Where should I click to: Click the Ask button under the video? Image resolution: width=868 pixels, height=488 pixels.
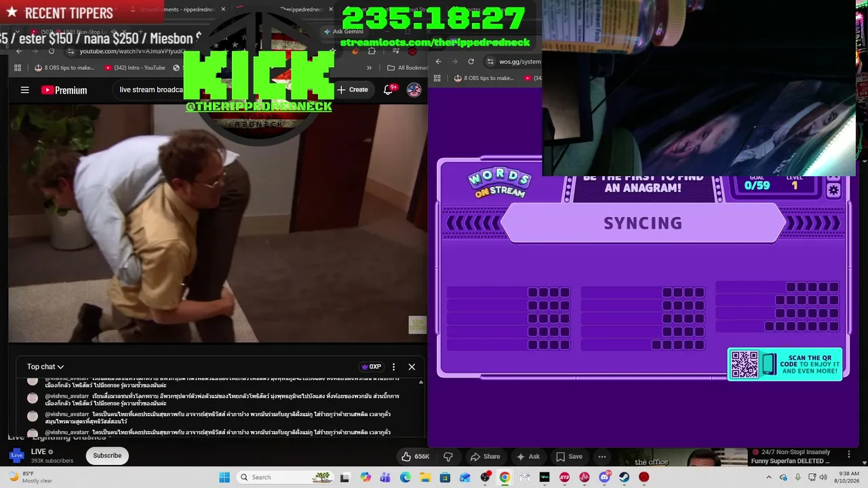528,456
